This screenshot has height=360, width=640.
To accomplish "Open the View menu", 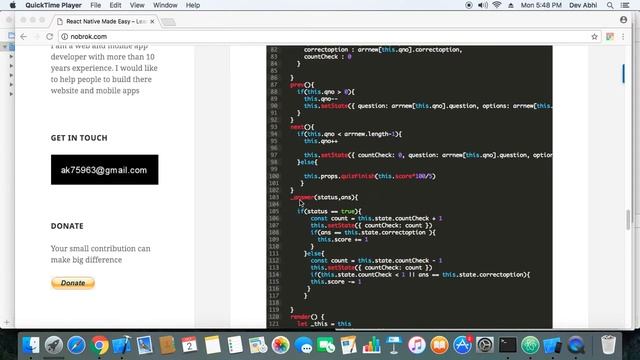I will coord(137,5).
